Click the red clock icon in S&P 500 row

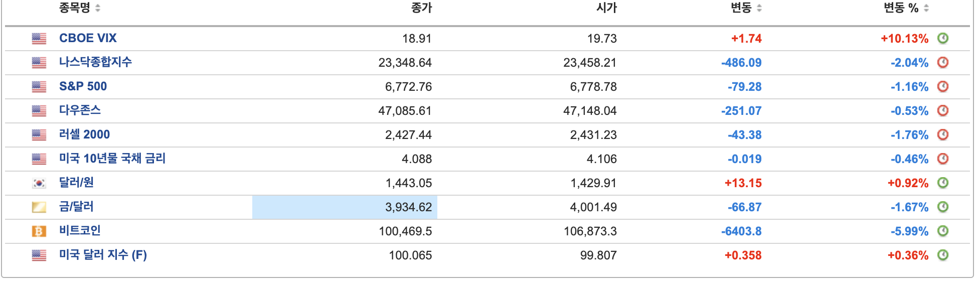(x=943, y=87)
